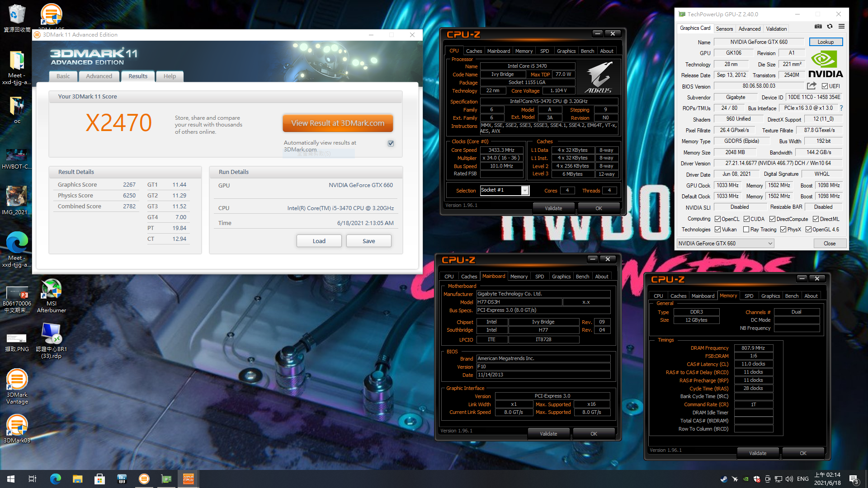Toggle the CUDA checkbox
This screenshot has height=488, width=868.
coord(746,219)
